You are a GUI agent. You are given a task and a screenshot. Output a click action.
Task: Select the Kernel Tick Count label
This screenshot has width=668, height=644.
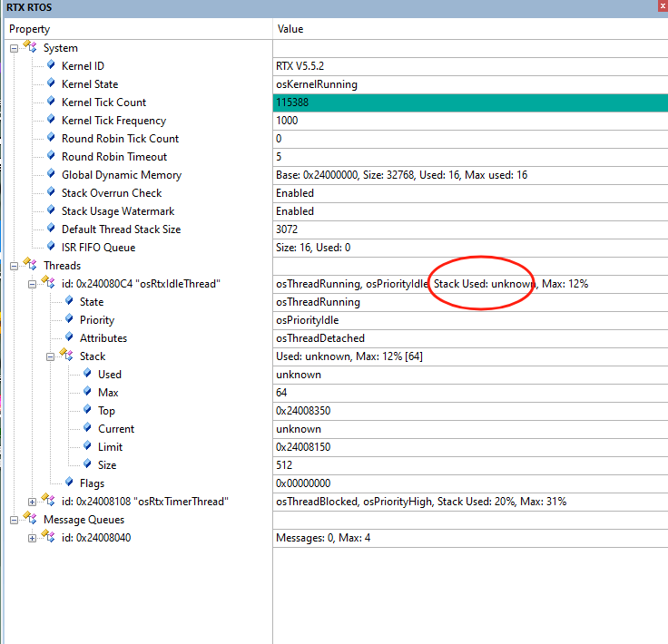point(104,102)
